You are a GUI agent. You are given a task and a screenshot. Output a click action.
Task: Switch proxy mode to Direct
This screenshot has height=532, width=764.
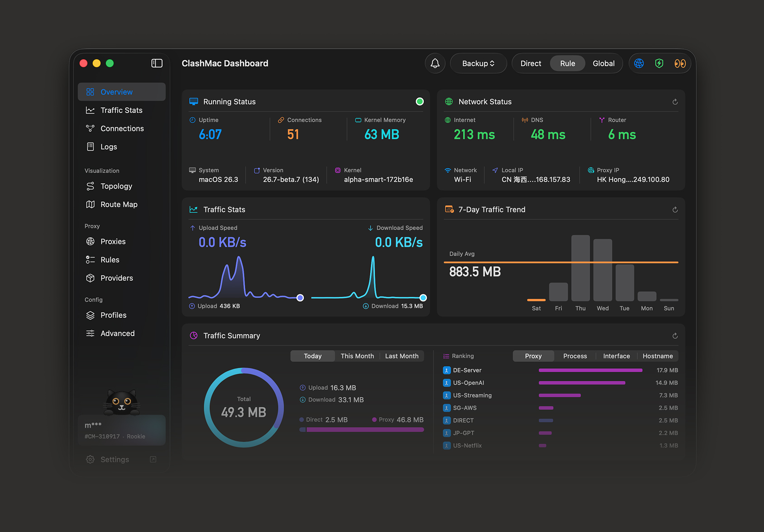(530, 63)
